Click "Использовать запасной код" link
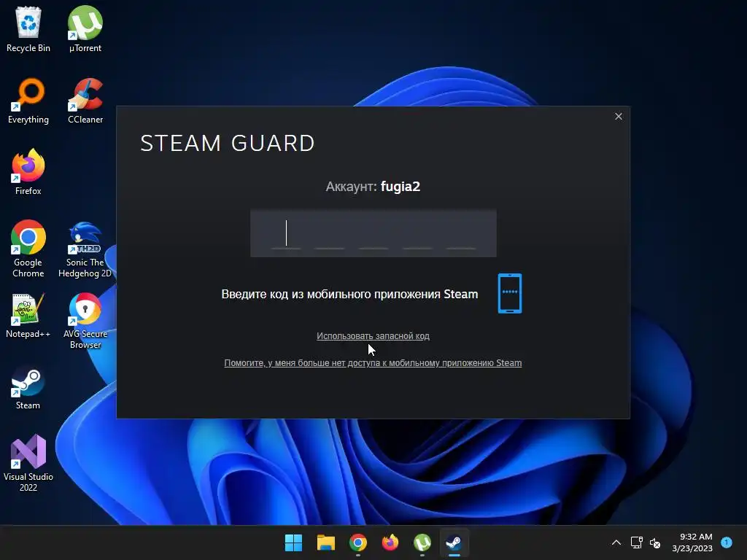 tap(373, 336)
